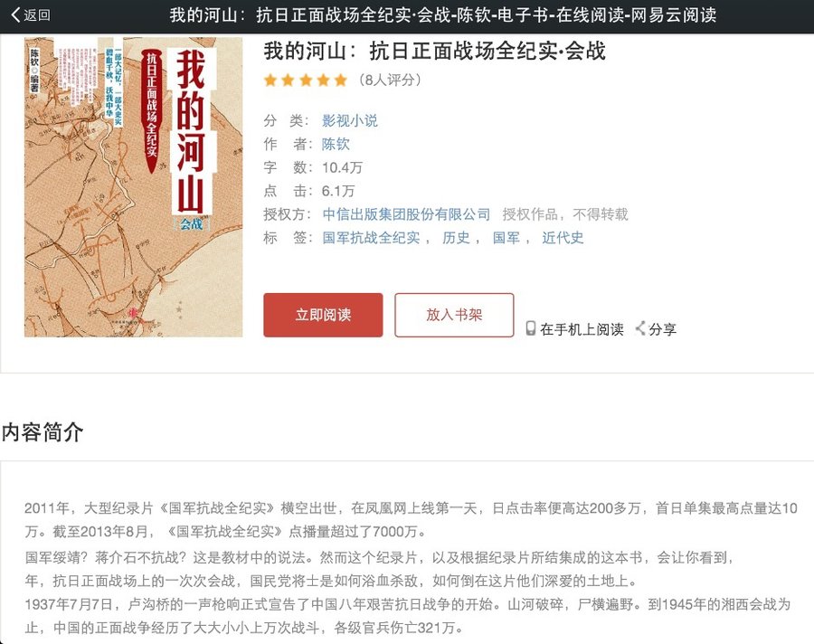
Task: Open author 陈钦's page
Action: click(336, 144)
